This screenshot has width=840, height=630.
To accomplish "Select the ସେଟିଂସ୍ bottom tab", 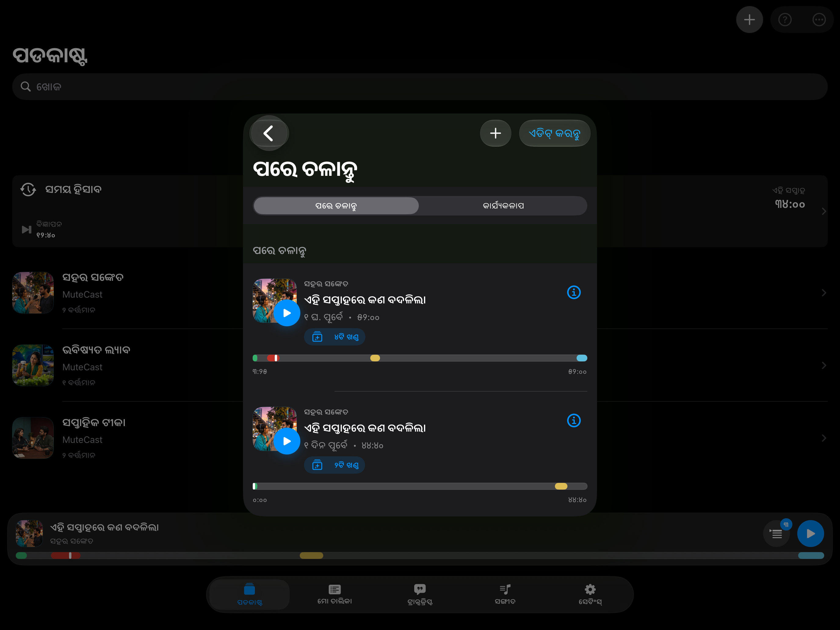I will point(590,594).
